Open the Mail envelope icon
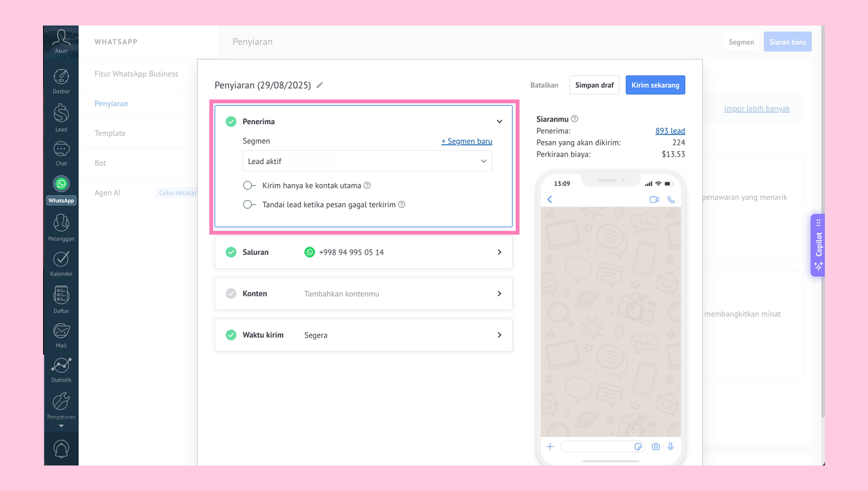Screen dimensions: 868x491 (61, 331)
